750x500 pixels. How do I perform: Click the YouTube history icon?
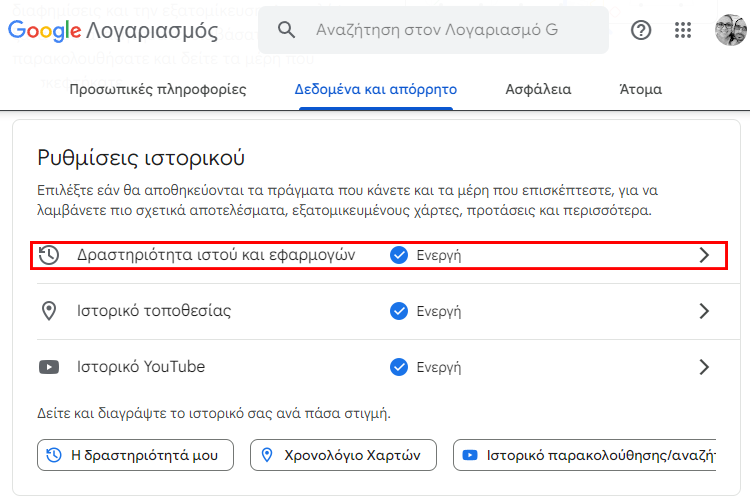(49, 367)
